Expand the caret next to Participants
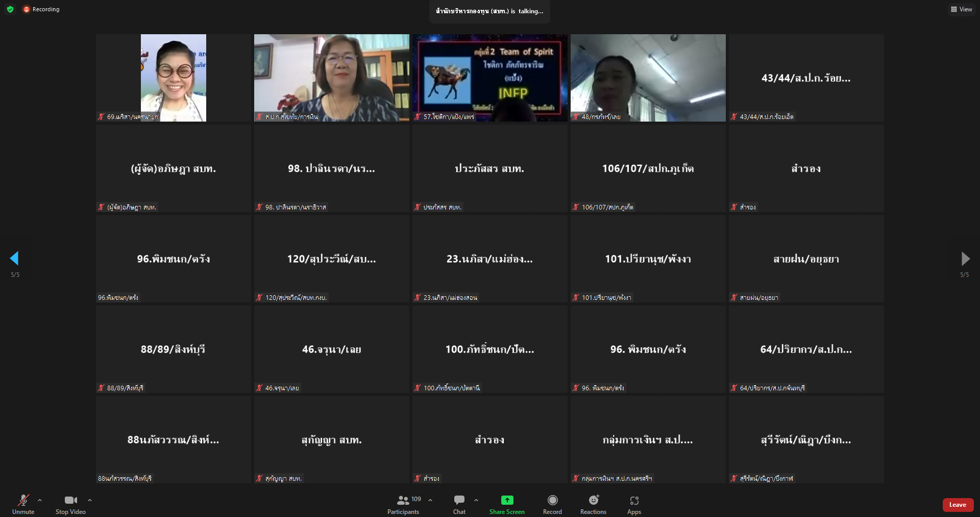 point(430,500)
